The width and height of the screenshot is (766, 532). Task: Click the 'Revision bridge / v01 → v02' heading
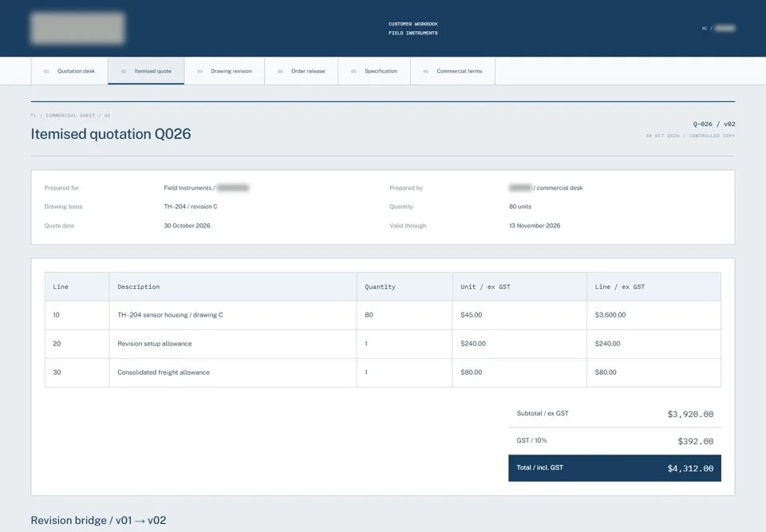click(98, 520)
